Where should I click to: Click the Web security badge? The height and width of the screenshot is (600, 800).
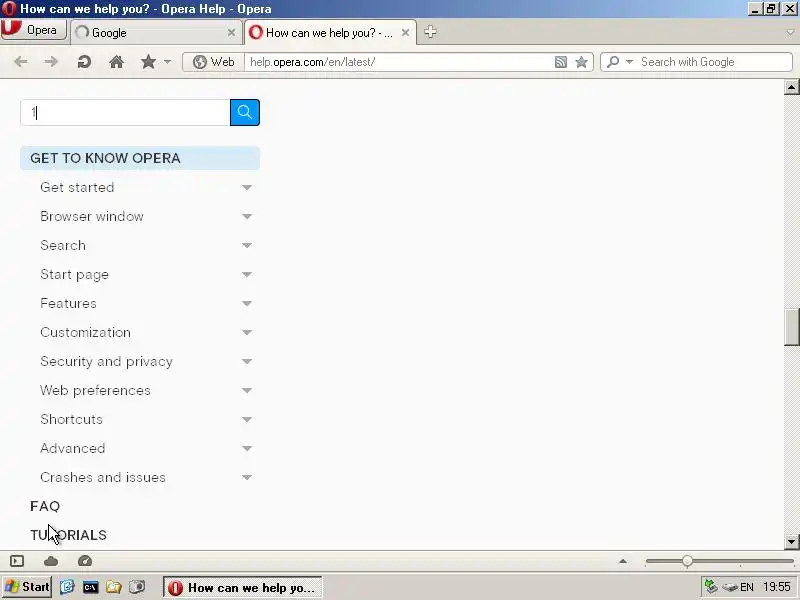214,62
